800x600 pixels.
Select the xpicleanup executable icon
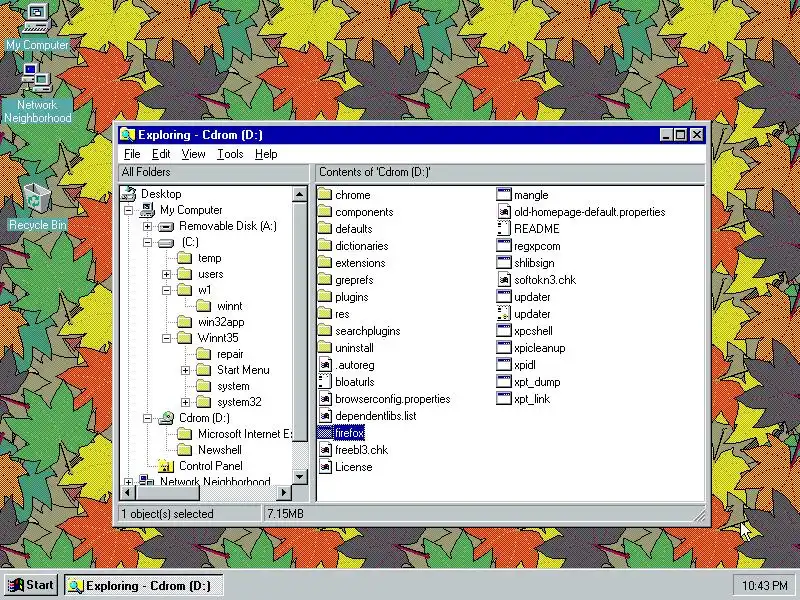point(504,348)
